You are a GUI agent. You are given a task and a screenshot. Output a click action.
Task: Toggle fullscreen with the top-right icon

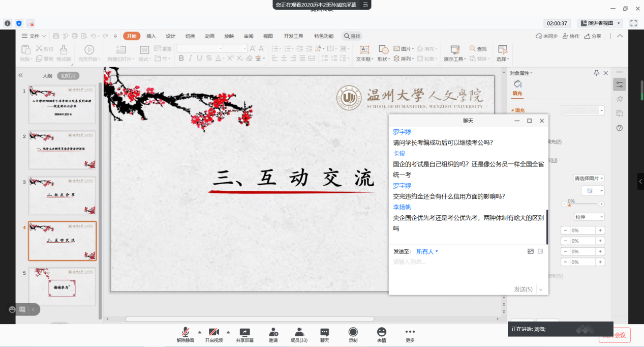point(633,23)
